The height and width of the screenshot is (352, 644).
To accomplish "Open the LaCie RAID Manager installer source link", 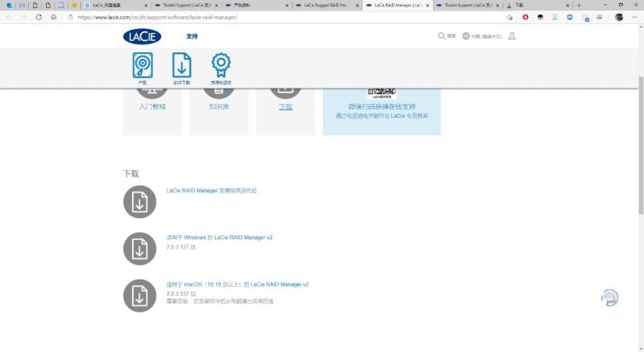I will point(211,191).
